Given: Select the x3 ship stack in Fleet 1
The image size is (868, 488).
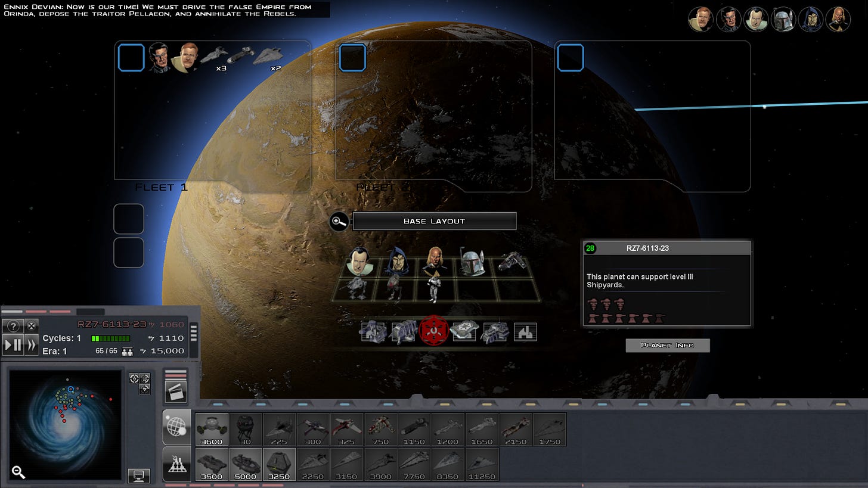Looking at the screenshot, I should [214, 58].
